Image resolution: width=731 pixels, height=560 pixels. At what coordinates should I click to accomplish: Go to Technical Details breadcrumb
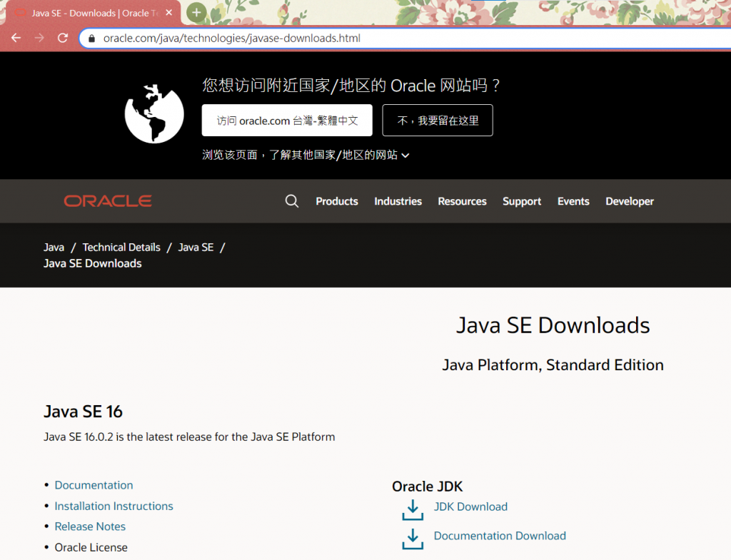[121, 248]
